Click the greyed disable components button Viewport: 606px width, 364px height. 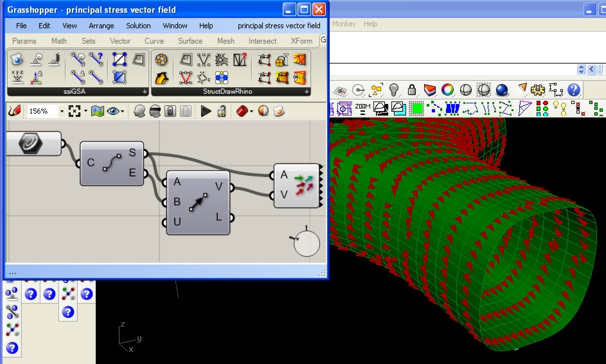click(186, 111)
